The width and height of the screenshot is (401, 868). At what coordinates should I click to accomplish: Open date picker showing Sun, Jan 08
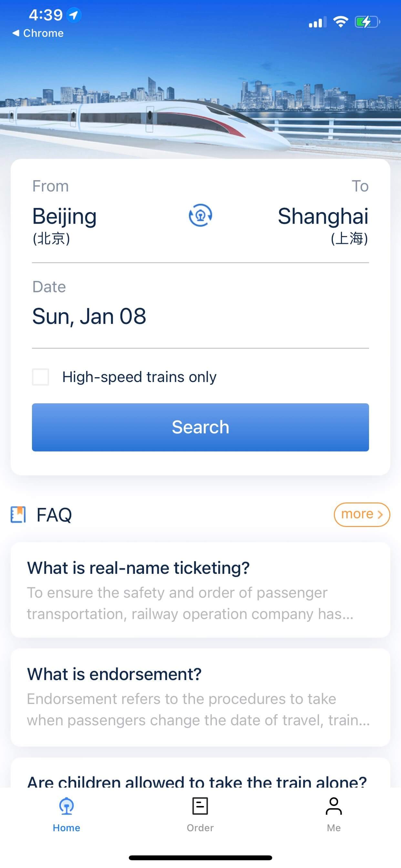pos(89,316)
